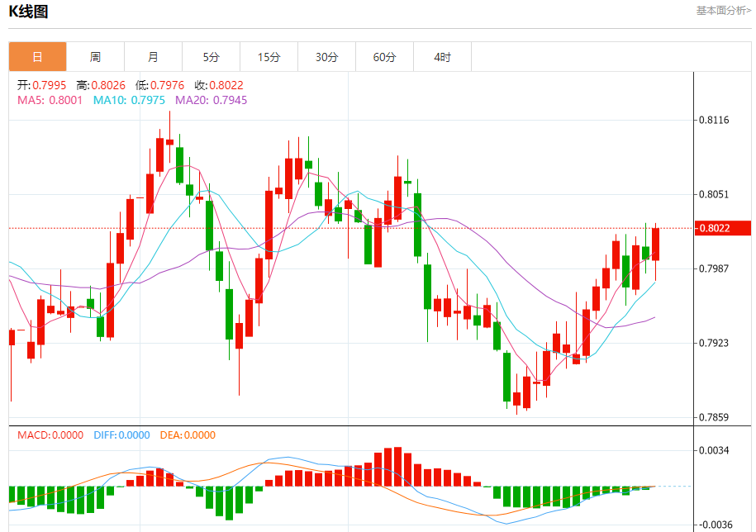756x532 pixels.
Task: Click the MA5 indicator value label
Action: point(50,100)
